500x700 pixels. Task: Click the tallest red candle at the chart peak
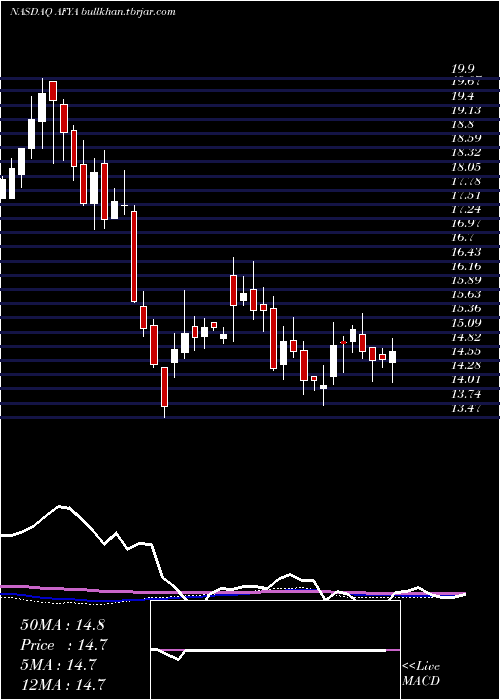coord(53,91)
